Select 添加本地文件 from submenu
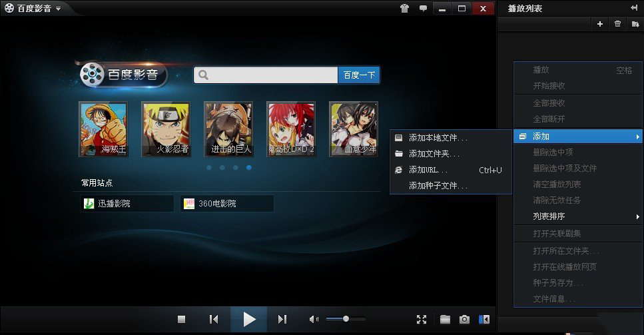The image size is (644, 335). click(x=438, y=138)
